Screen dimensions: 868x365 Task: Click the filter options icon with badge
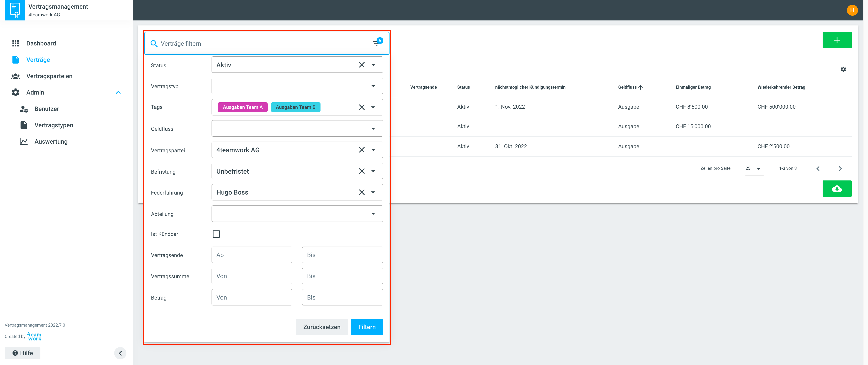coord(376,43)
